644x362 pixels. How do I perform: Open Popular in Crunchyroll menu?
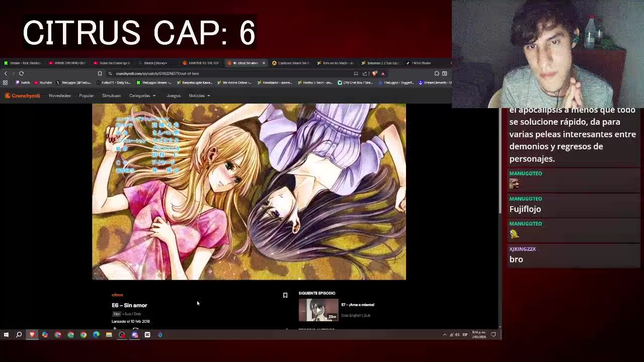(x=87, y=96)
